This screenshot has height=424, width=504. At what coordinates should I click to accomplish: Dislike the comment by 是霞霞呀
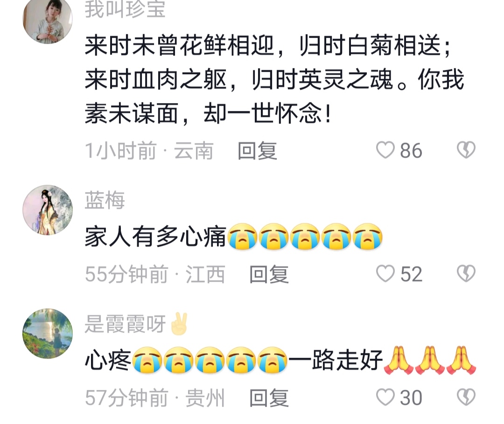[x=466, y=397]
